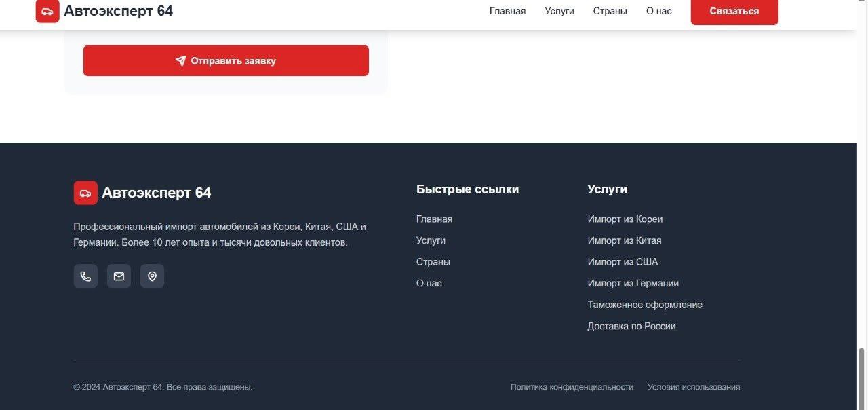Submit form with Отправить заявку button
This screenshot has width=868, height=410.
pos(226,60)
